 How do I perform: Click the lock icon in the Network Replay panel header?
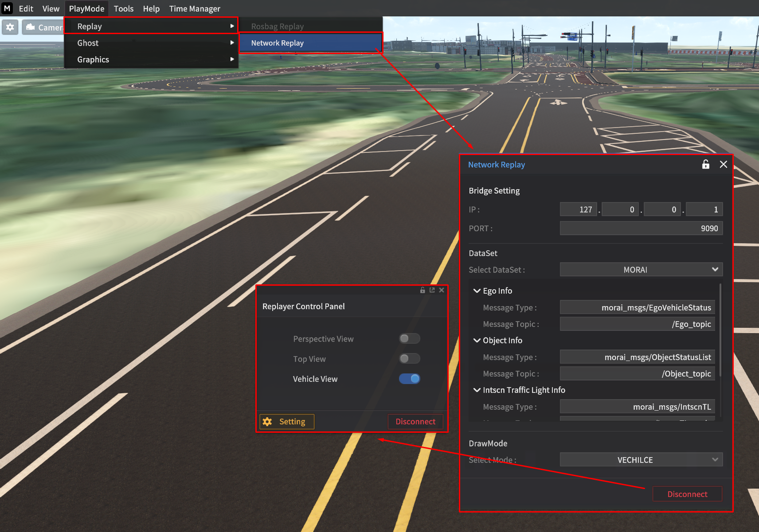pos(705,164)
